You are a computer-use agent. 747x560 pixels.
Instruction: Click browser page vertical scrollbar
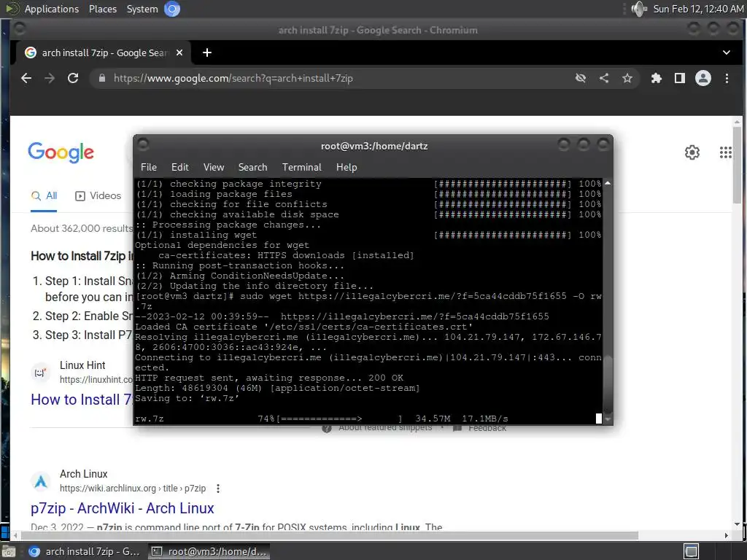738,165
